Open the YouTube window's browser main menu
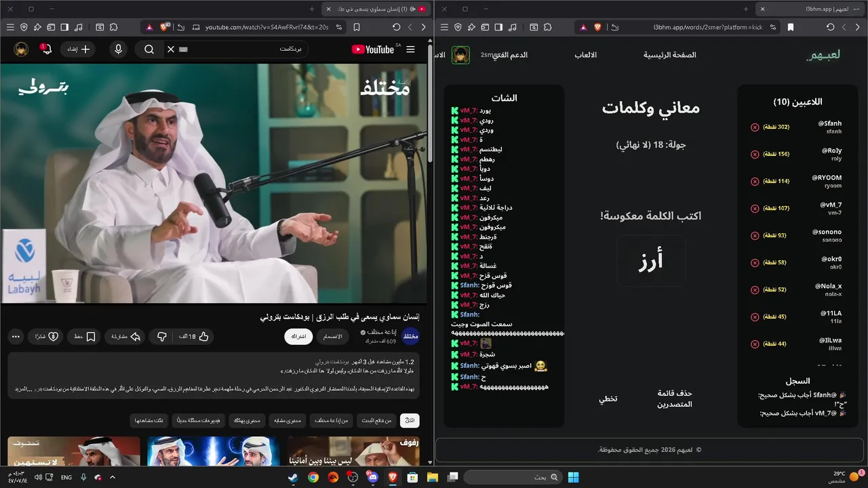 (x=9, y=27)
